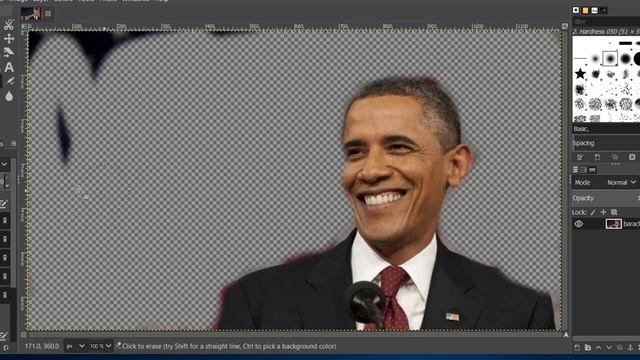Adjust the brush Spacing slider
This screenshot has height=360, width=640.
tap(606, 143)
